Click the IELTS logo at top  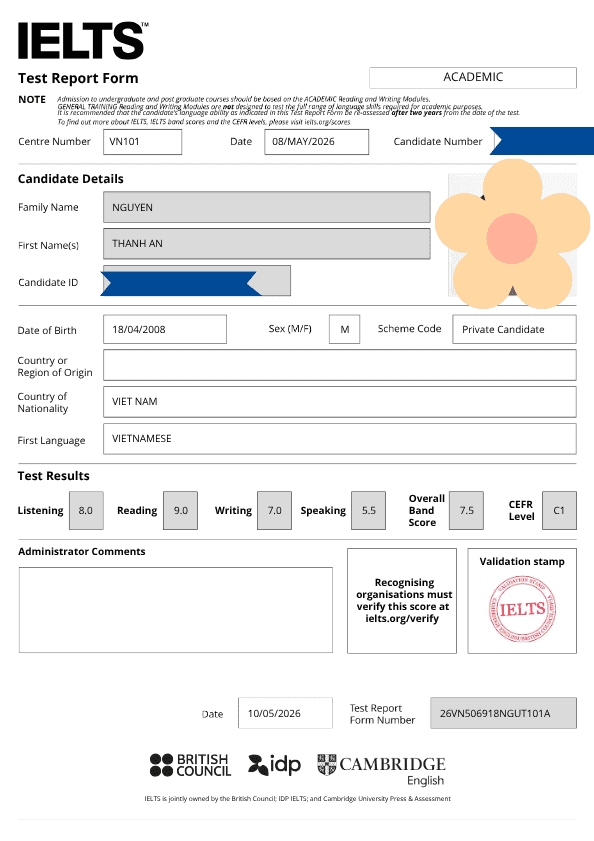click(83, 40)
